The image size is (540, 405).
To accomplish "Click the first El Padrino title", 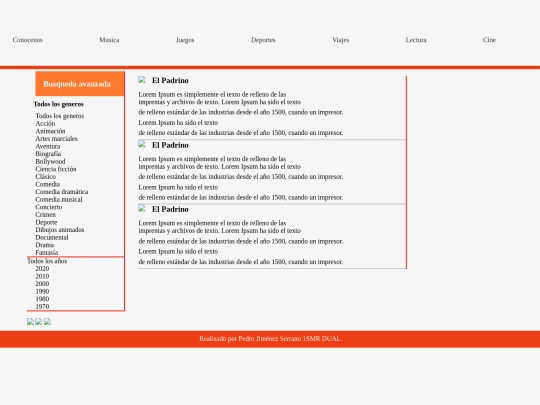I will click(170, 81).
